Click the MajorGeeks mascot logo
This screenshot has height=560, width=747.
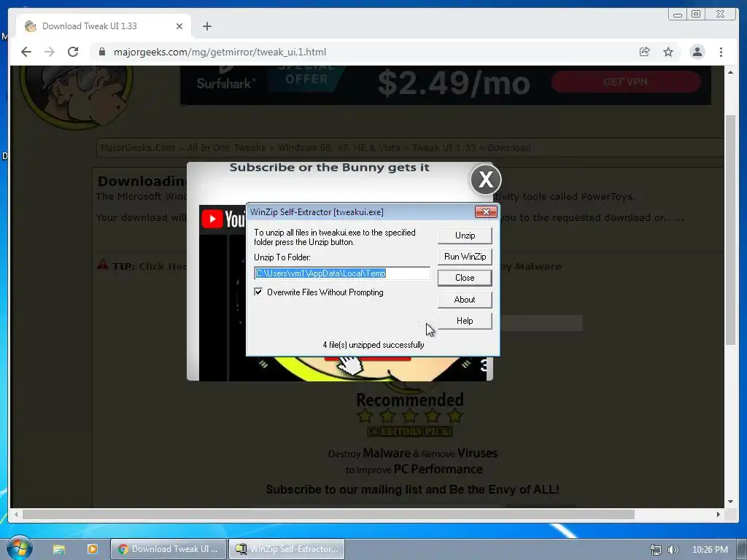click(76, 97)
